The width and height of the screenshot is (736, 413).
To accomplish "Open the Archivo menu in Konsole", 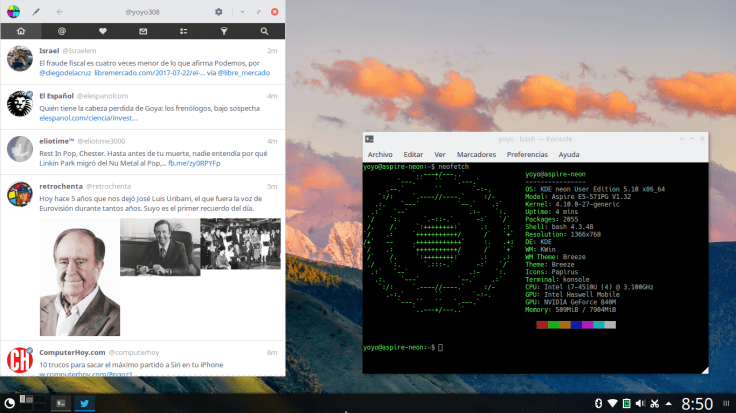I will (380, 155).
